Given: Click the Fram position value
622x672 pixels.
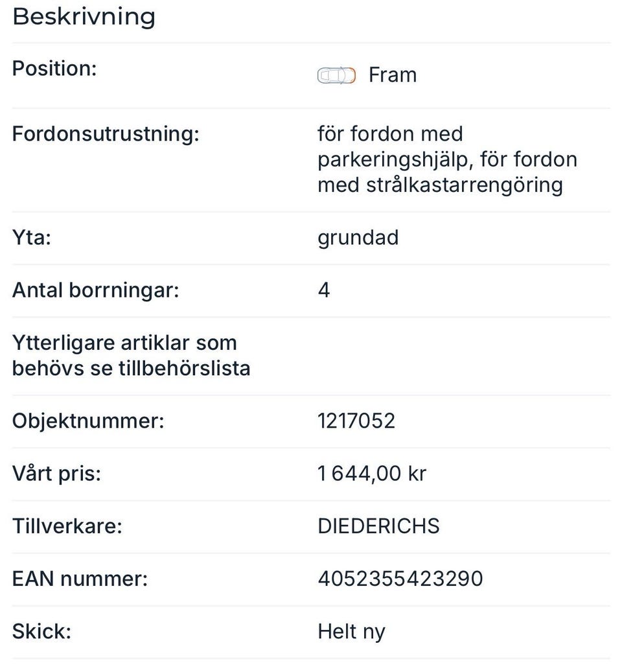Looking at the screenshot, I should click(392, 75).
